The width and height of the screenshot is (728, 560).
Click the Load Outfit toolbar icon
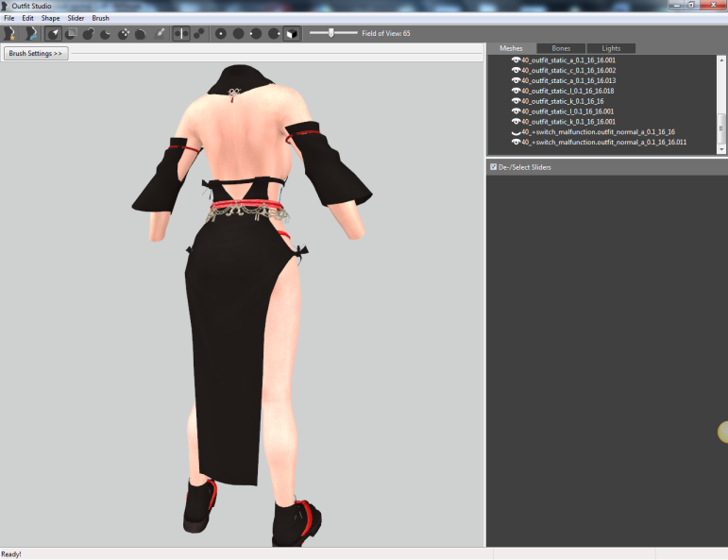coord(30,33)
